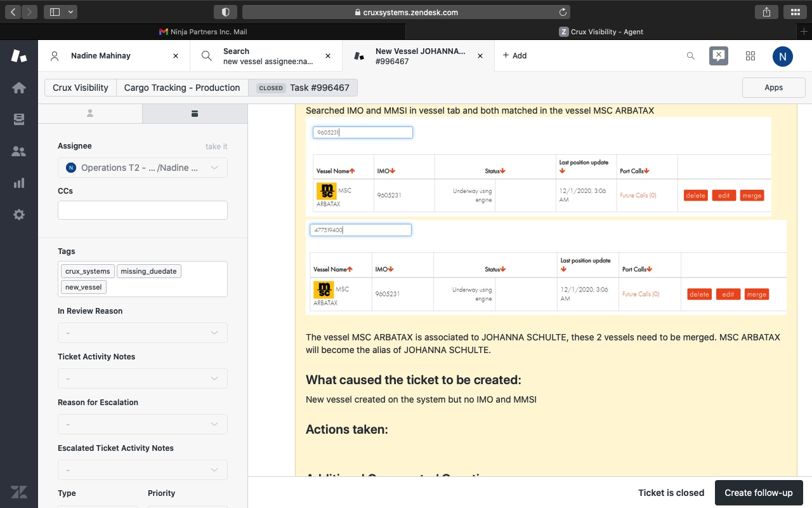Click the Create follow-up button

(x=759, y=493)
